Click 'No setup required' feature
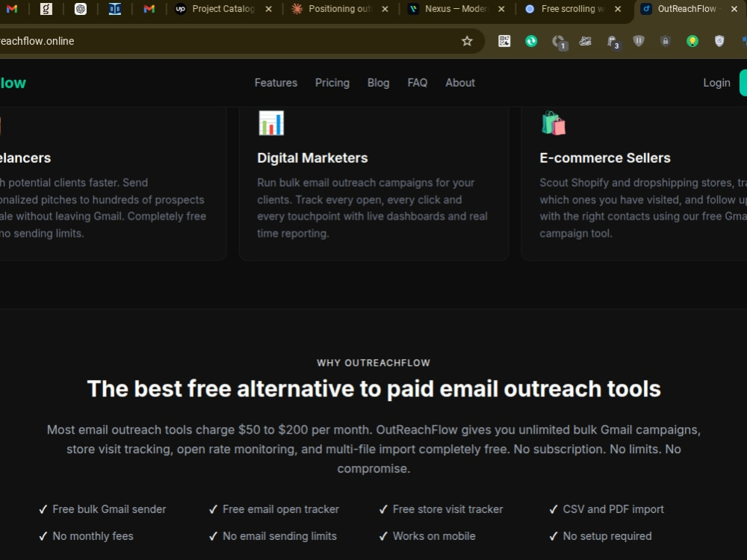 [607, 536]
